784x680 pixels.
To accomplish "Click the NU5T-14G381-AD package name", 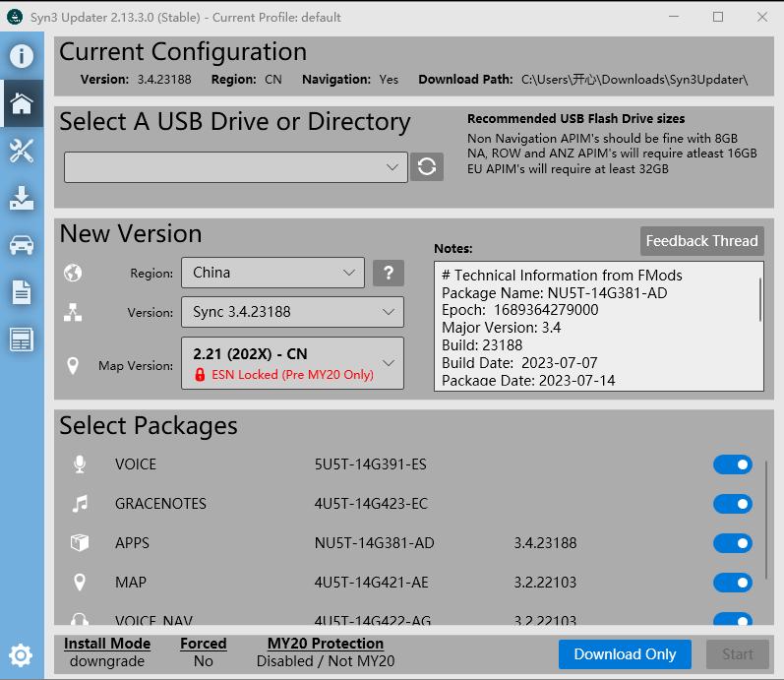I will [374, 543].
